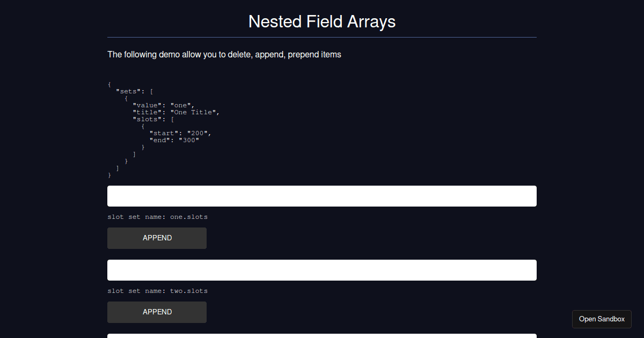Click the "One Title" value in the JSON
This screenshot has width=644, height=338.
tap(194, 112)
